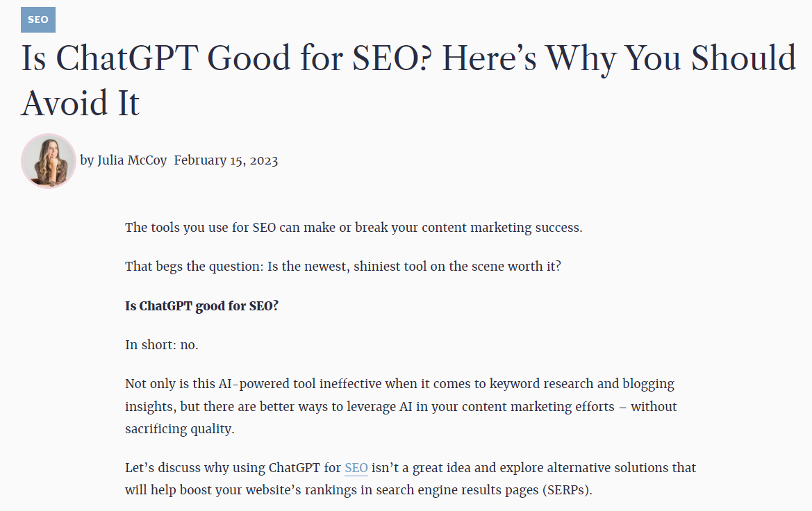812x511 pixels.
Task: Click the February 15, 2023 publish date
Action: (x=226, y=160)
